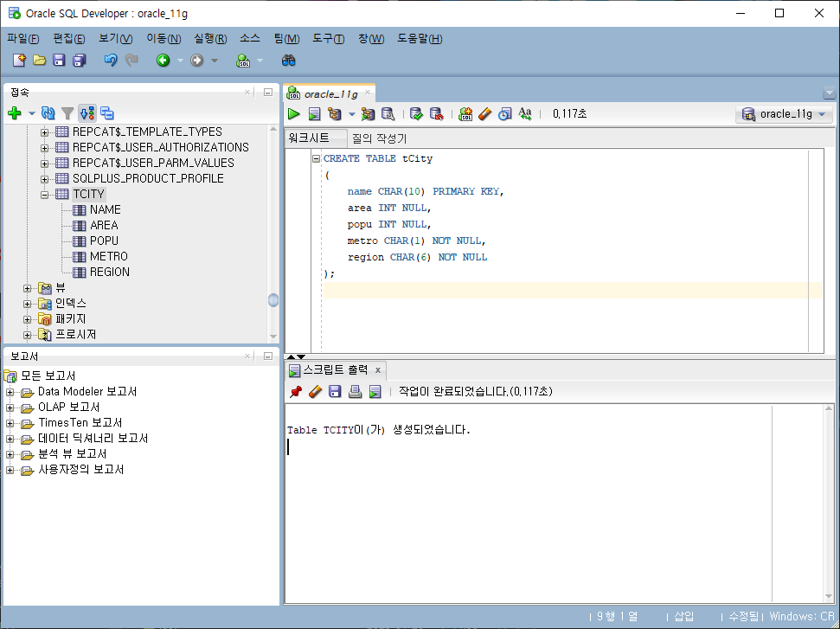
Task: Click the Schema Browser icon in connections panel
Action: tap(87, 113)
